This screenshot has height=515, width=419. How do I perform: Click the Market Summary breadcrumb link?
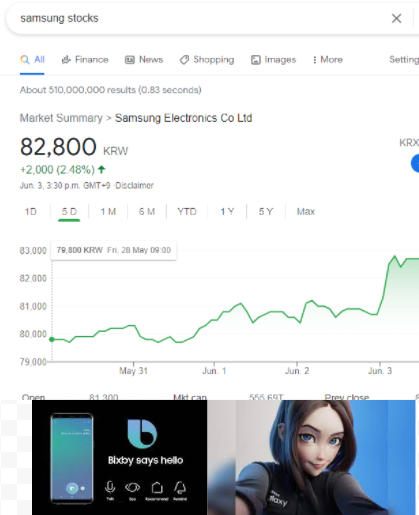click(61, 118)
